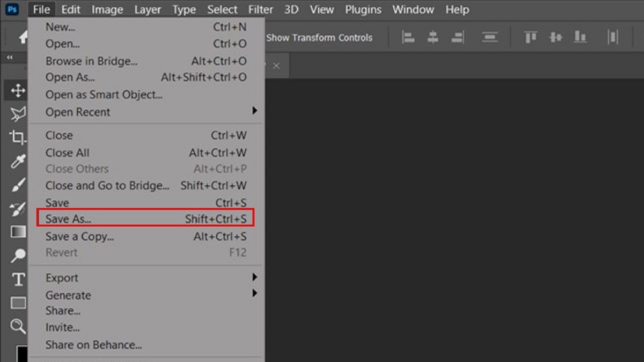The image size is (644, 362).
Task: Select the Move tool
Action: pos(18,90)
